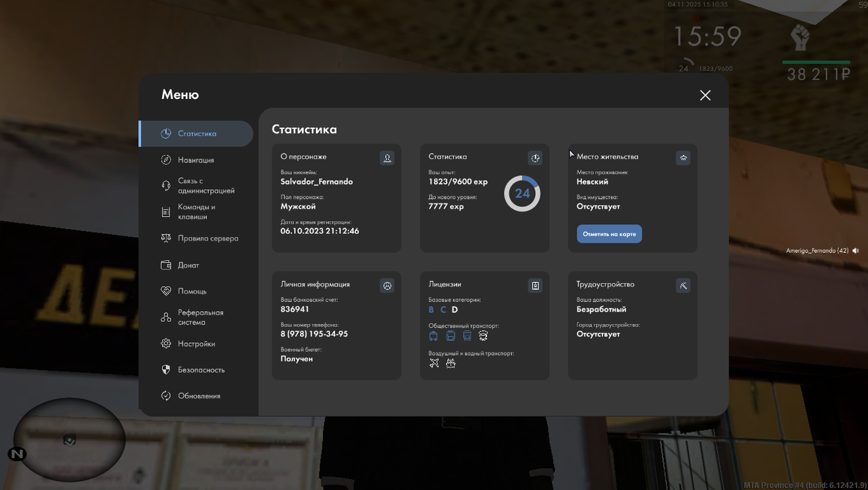
Task: Click the Безработный job value
Action: (x=601, y=309)
